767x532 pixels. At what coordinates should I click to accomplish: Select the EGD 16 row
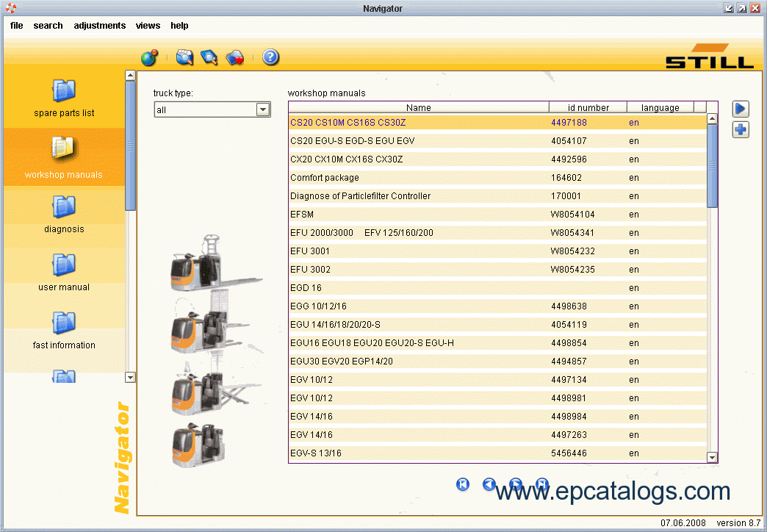(x=498, y=288)
